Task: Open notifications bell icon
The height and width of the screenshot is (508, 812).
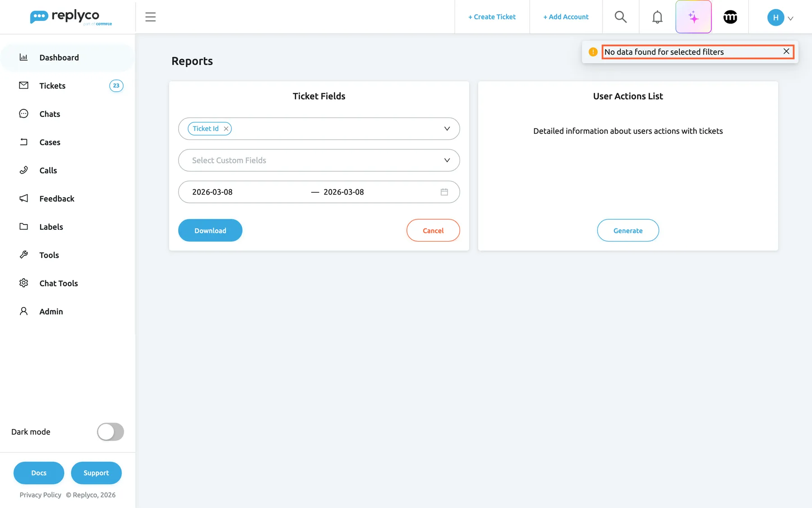Action: [x=657, y=17]
